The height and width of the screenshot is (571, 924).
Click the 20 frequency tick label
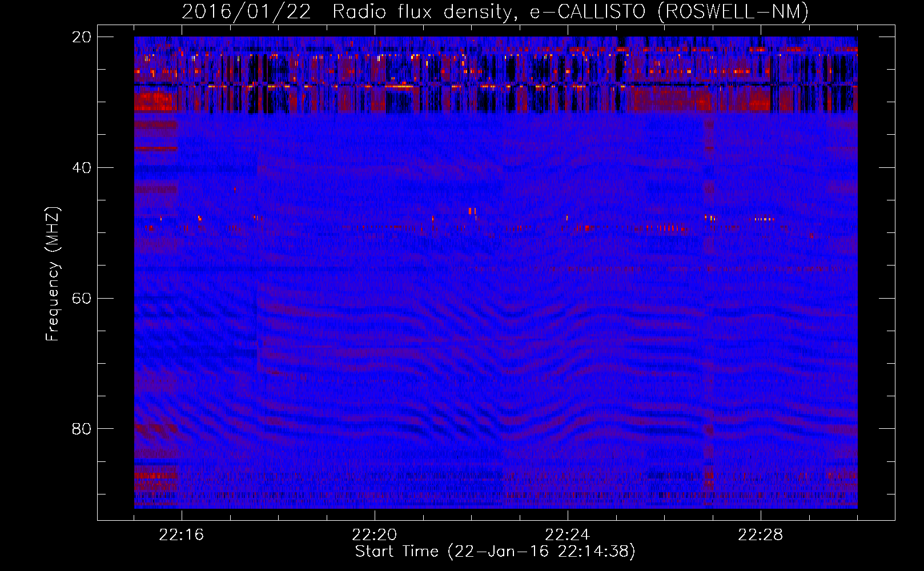point(82,37)
